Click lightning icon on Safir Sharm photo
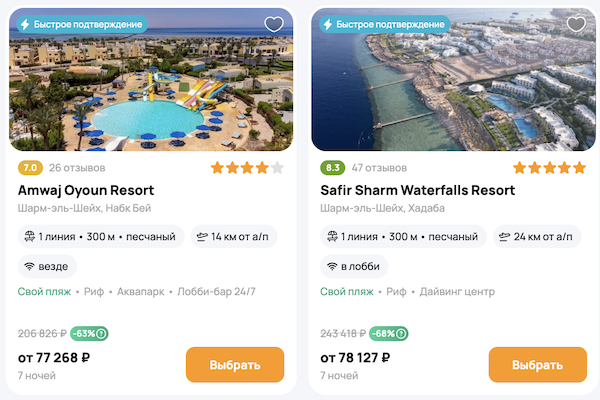 (x=327, y=23)
